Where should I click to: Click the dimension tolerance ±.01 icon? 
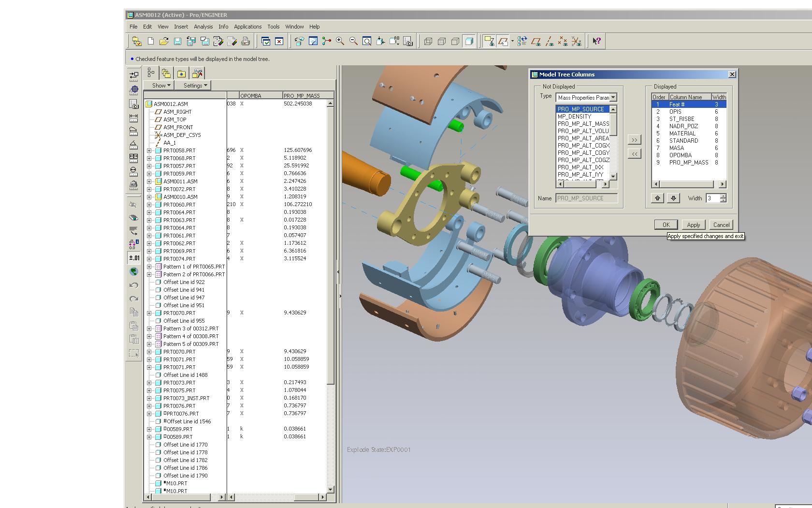tap(134, 258)
